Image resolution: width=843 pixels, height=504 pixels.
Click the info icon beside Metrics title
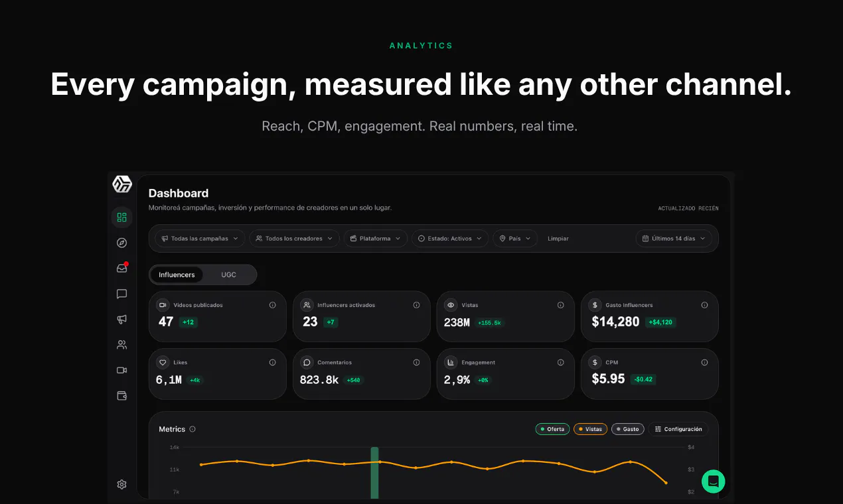coord(192,429)
